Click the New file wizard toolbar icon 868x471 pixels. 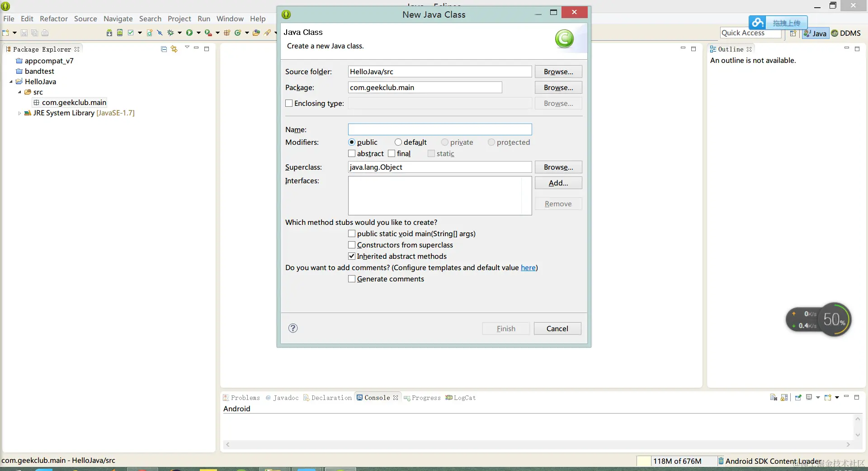[x=6, y=33]
